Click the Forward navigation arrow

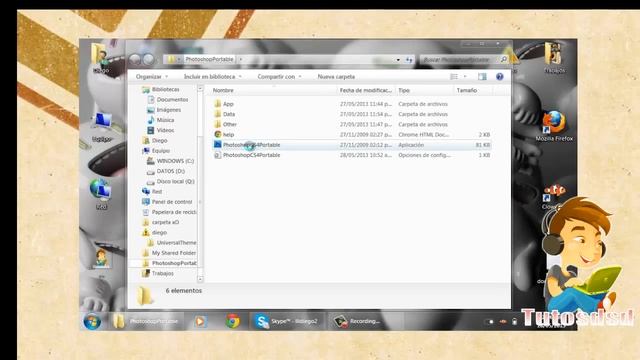149,60
